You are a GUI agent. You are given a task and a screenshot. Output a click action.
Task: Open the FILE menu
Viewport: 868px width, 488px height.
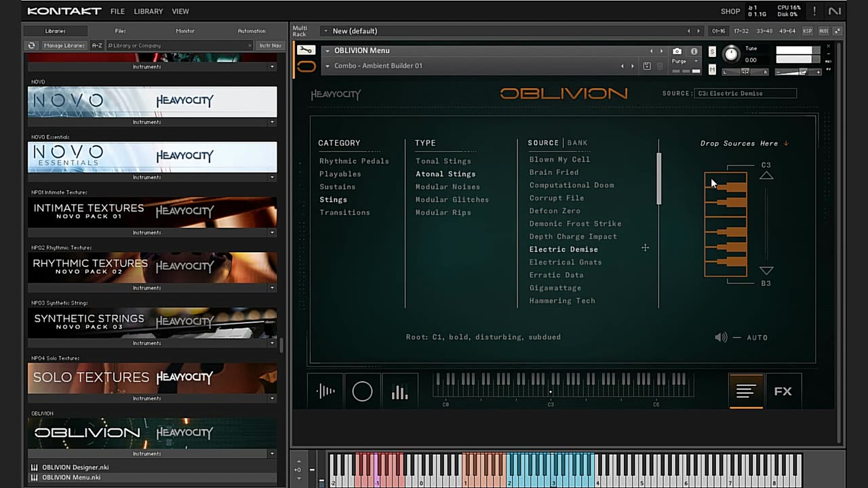[117, 12]
